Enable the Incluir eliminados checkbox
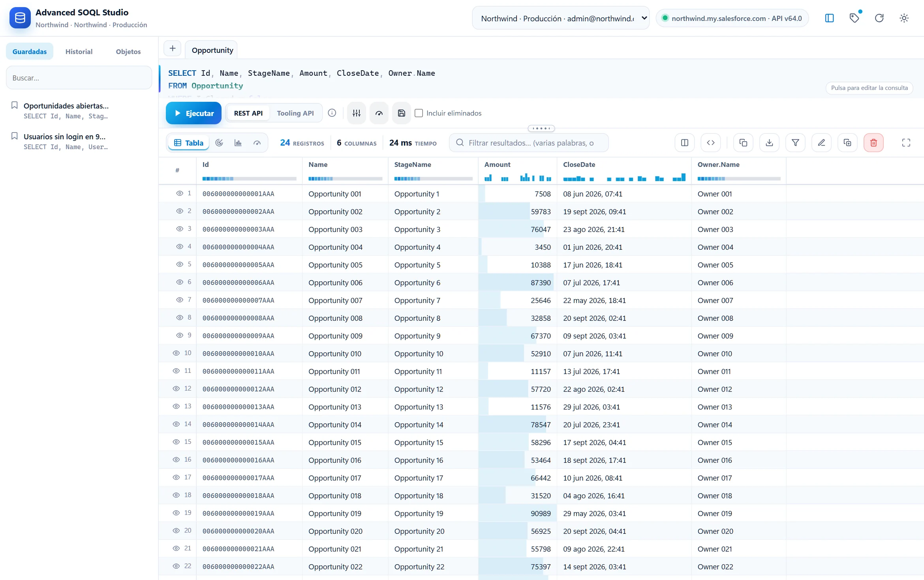Screen dimensions: 924x580 (x=419, y=113)
